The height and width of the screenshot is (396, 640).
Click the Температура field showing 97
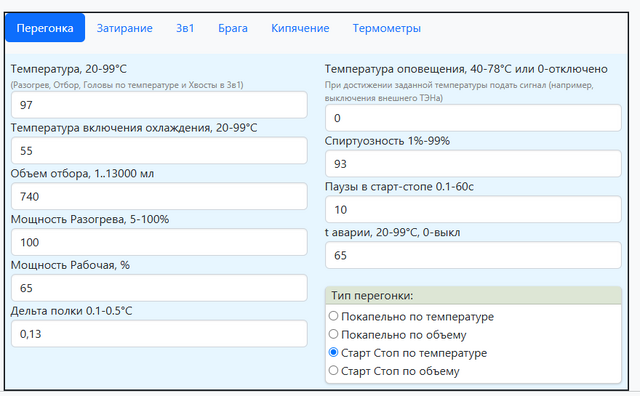pyautogui.click(x=159, y=105)
